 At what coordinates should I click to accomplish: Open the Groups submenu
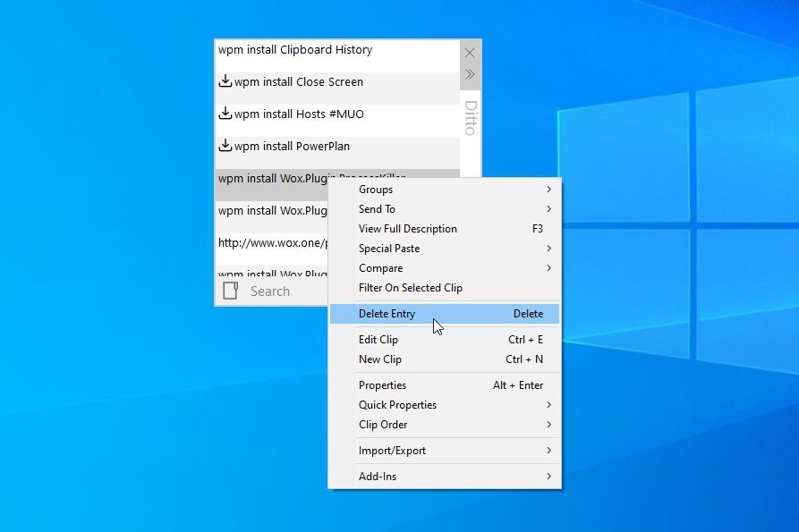445,190
